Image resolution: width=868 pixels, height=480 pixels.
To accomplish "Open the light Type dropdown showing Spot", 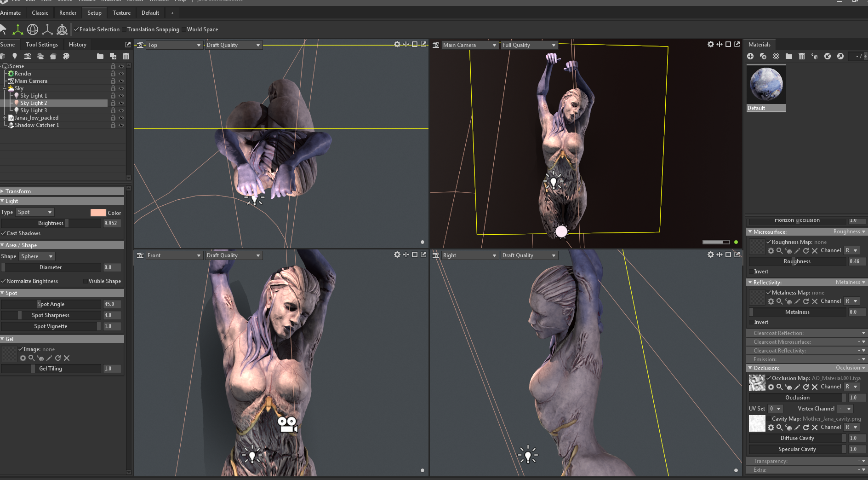I will coord(35,212).
